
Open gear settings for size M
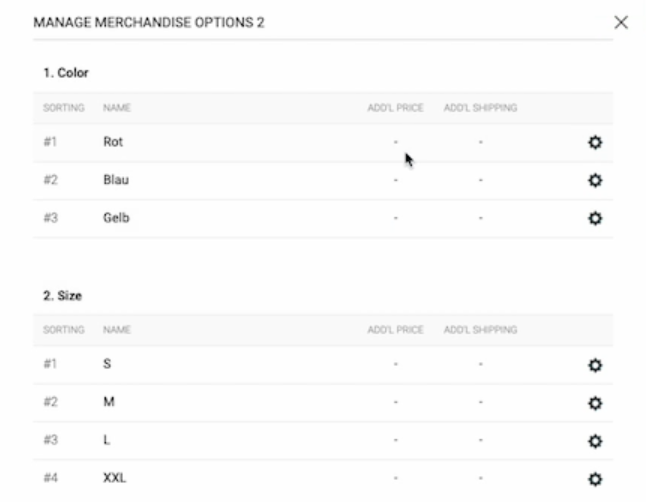(595, 403)
